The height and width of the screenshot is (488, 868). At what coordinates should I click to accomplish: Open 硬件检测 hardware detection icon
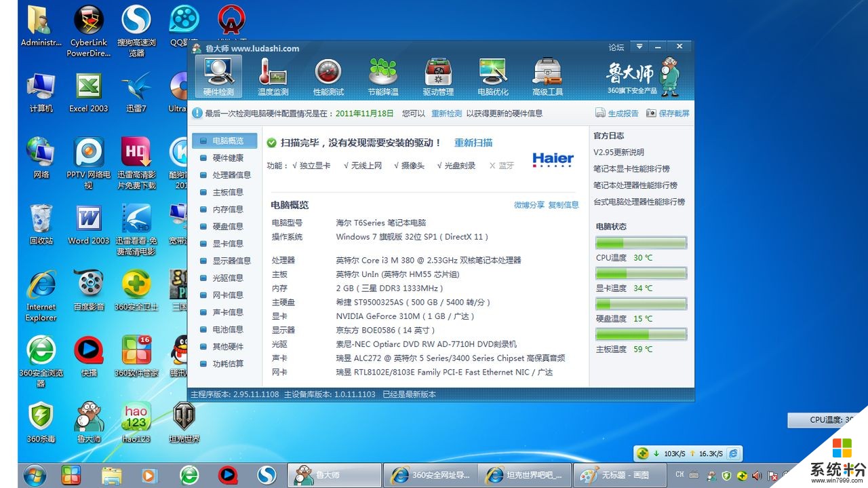point(218,77)
